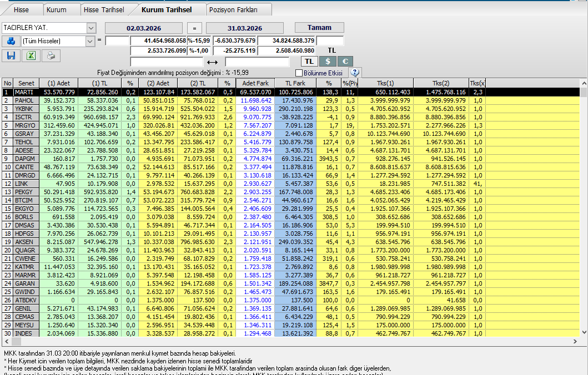Viewport: 588px width, 375px height.
Task: Sort by Senet column header
Action: (26, 83)
